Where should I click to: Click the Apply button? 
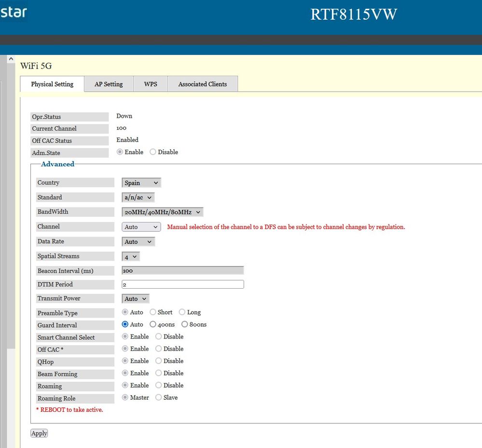tap(39, 433)
